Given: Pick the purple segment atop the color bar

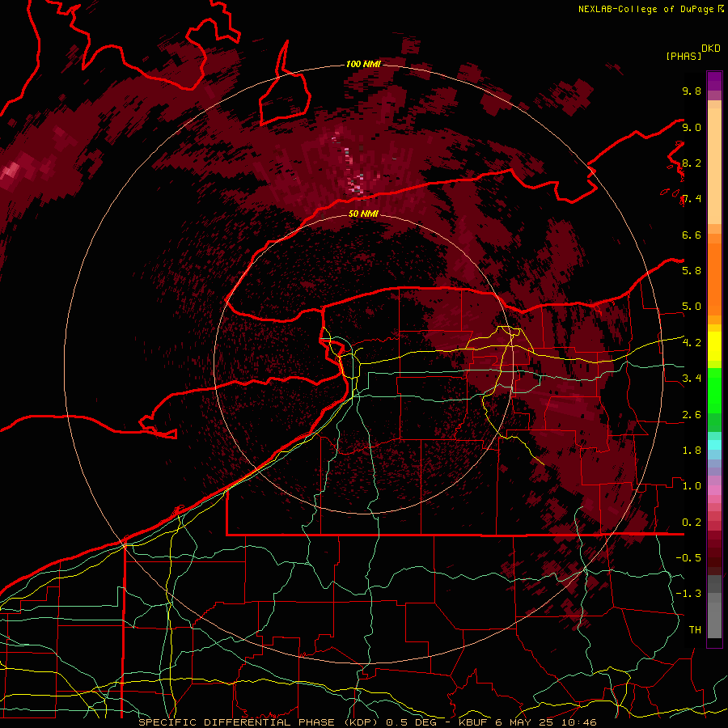Looking at the screenshot, I should point(714,81).
